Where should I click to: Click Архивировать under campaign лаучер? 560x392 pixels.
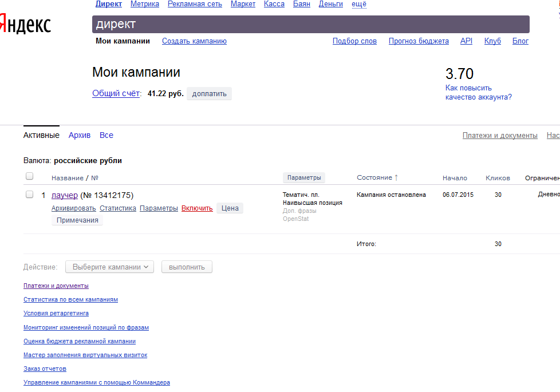73,208
